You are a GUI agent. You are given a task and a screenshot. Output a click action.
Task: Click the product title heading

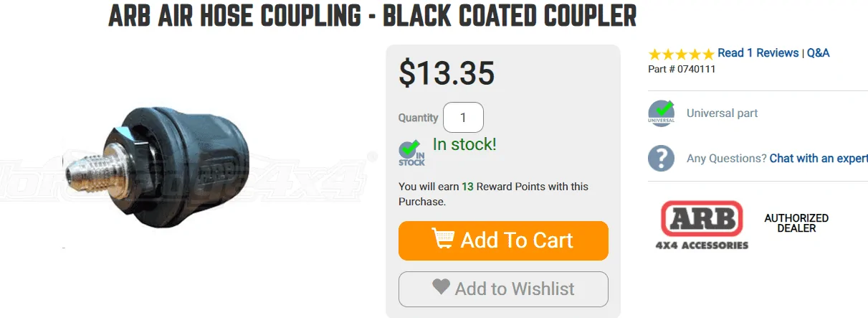372,15
